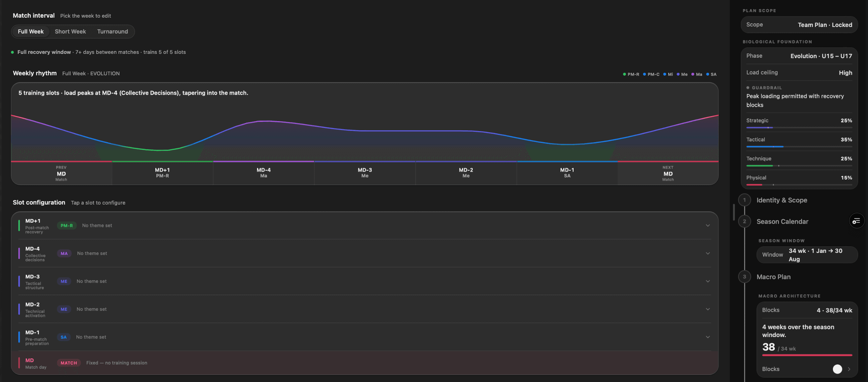This screenshot has width=868, height=382.
Task: Expand the MD-3 Tactical structure slot chevron
Action: tap(708, 281)
